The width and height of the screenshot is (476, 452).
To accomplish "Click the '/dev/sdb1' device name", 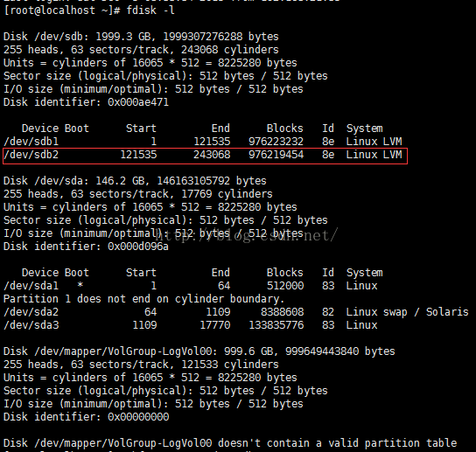I will [31, 142].
